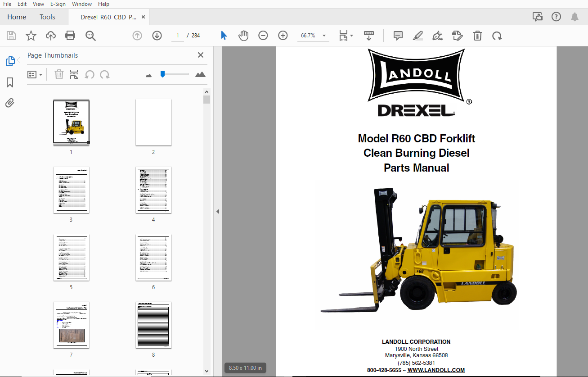
Task: Delete selected thumbnail with panel trash icon
Action: point(59,74)
